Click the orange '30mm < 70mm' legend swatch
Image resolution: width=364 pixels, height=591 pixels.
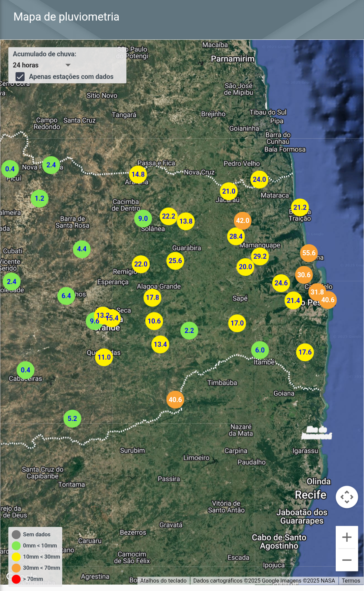click(16, 568)
